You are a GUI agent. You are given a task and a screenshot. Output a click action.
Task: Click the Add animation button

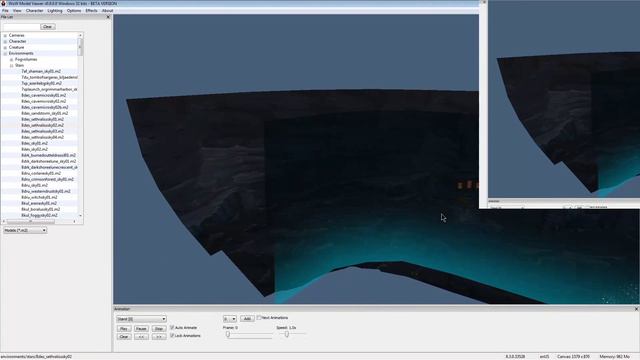click(x=247, y=318)
